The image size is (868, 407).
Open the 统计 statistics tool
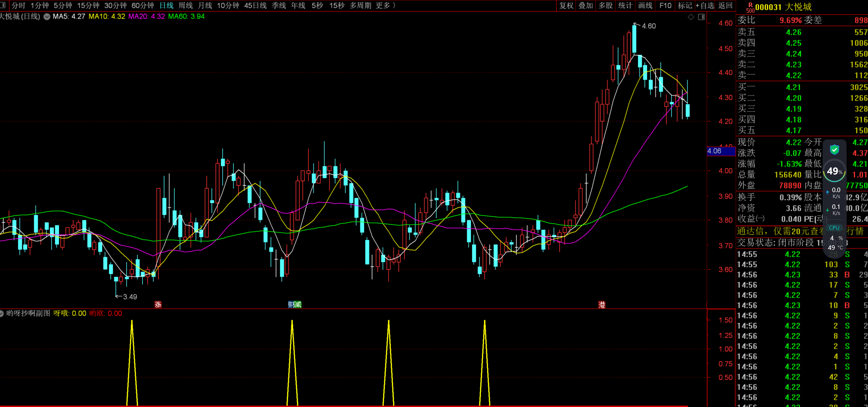tap(625, 5)
